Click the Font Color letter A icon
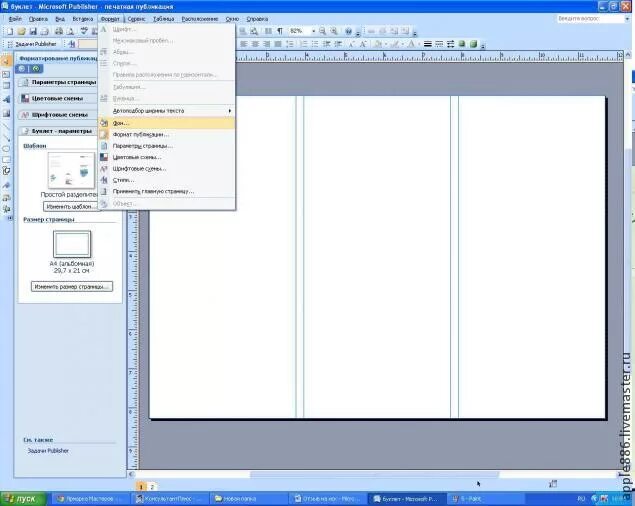This screenshot has height=506, width=635. [x=411, y=44]
